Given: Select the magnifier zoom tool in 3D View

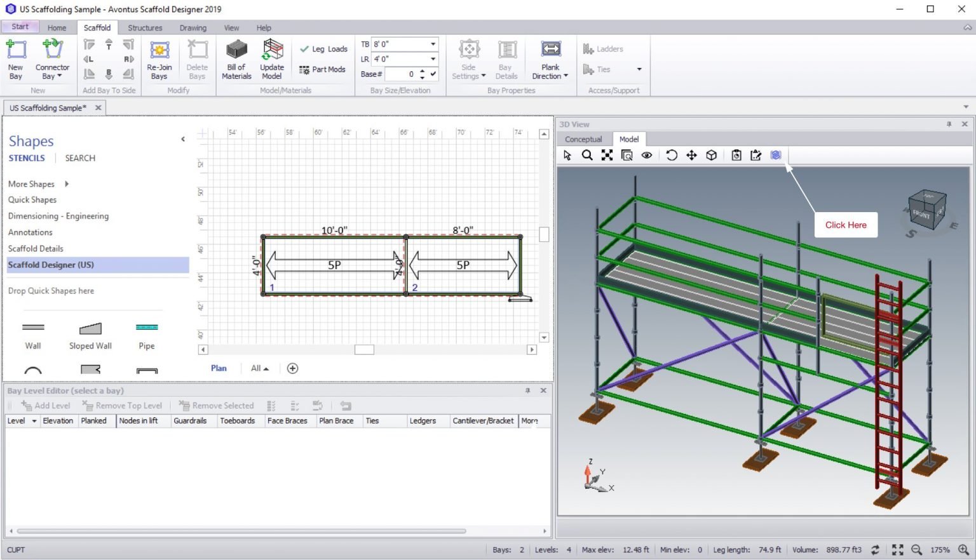Looking at the screenshot, I should pyautogui.click(x=587, y=156).
